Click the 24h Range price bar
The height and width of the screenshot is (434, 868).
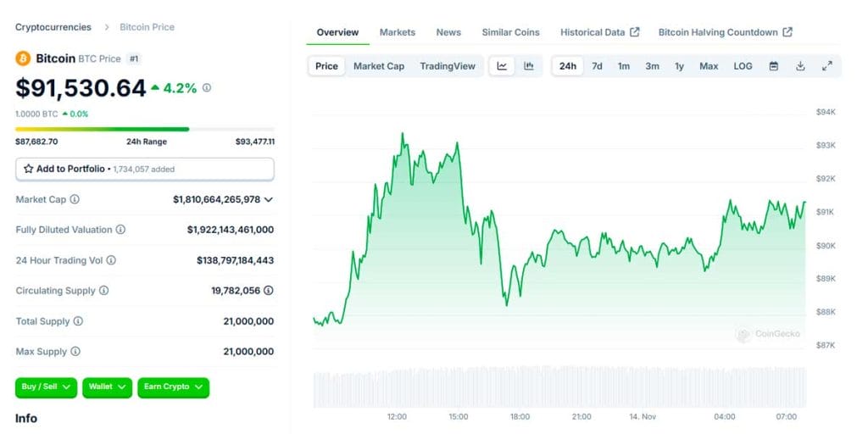click(145, 130)
